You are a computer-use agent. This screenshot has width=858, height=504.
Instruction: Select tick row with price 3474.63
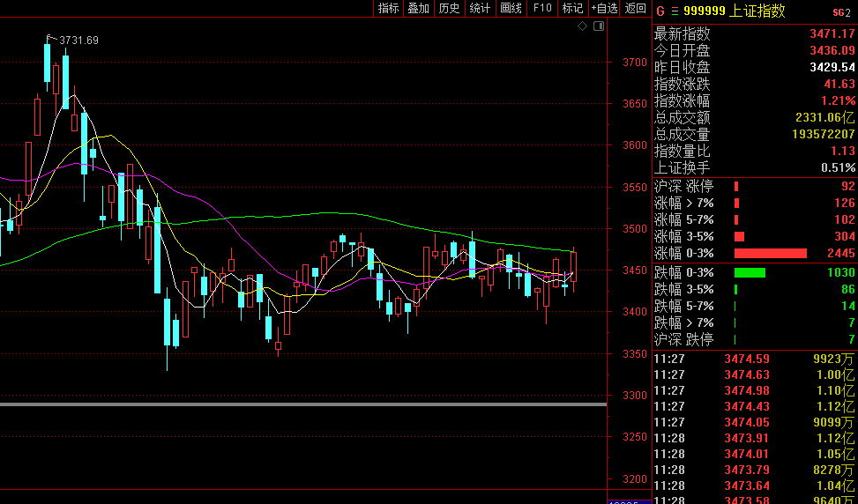point(754,375)
